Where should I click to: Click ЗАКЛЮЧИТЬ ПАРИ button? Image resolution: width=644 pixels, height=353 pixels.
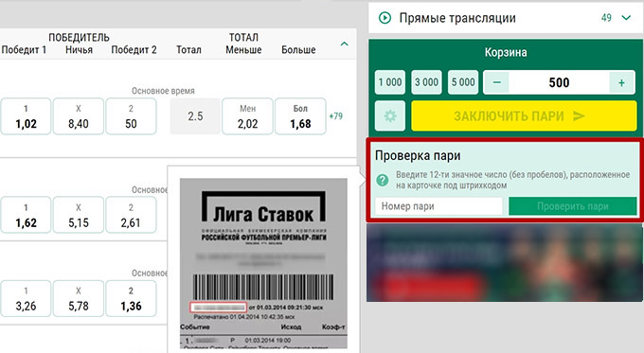[x=524, y=116]
